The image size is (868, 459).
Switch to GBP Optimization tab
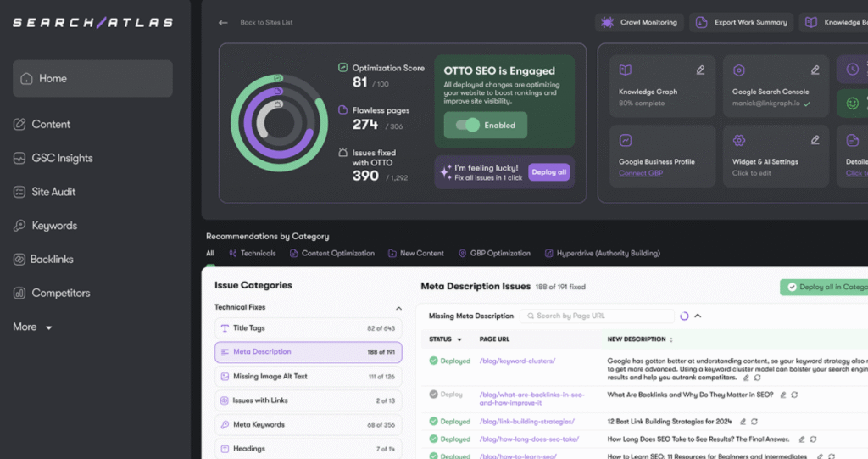pos(494,254)
